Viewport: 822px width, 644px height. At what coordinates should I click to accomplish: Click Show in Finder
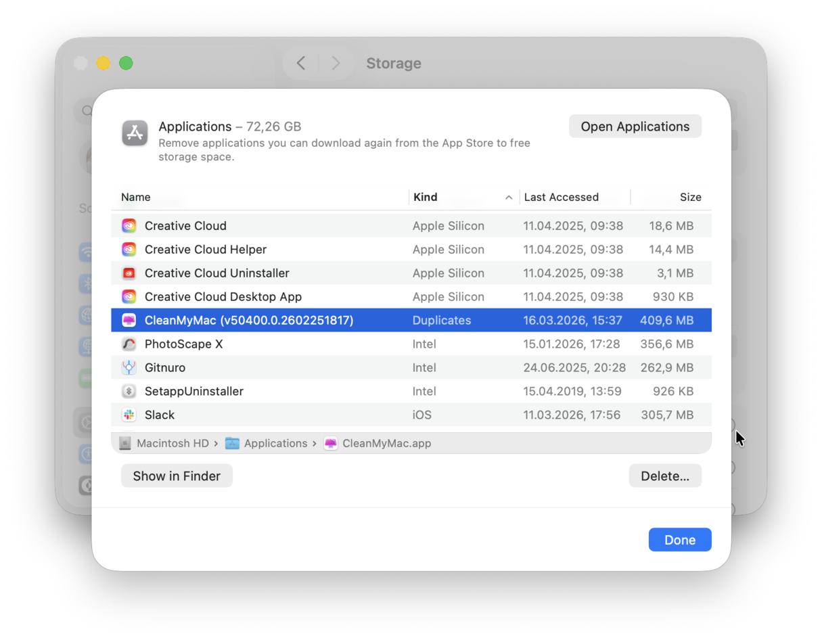point(177,476)
